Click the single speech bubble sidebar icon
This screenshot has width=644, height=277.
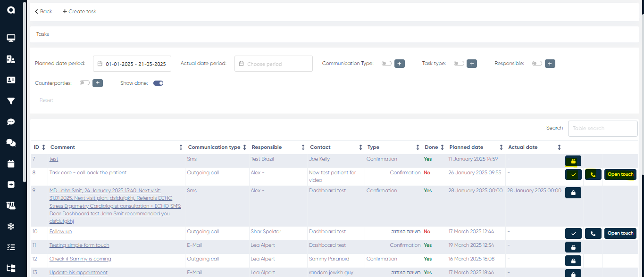pyautogui.click(x=11, y=122)
